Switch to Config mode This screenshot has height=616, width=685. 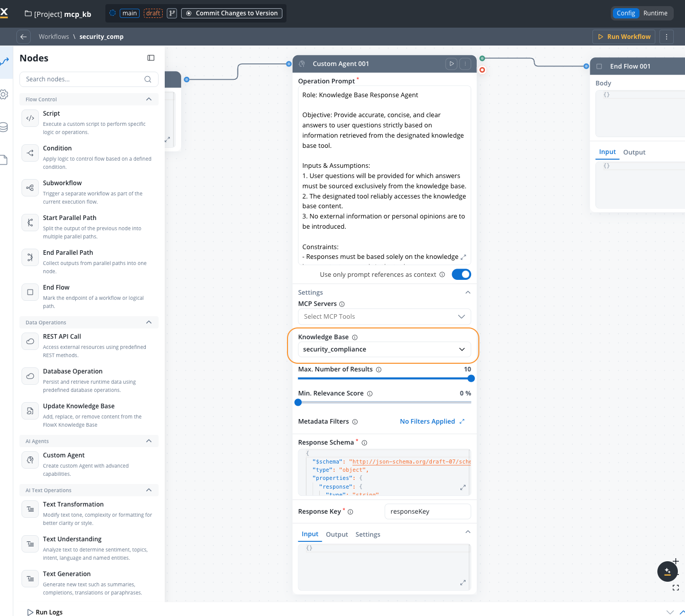click(x=626, y=13)
